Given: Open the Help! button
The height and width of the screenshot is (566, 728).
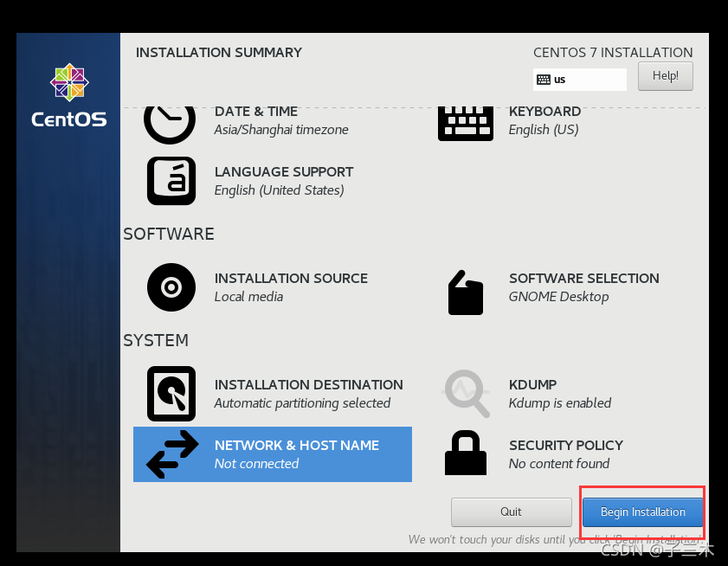Looking at the screenshot, I should [x=666, y=76].
